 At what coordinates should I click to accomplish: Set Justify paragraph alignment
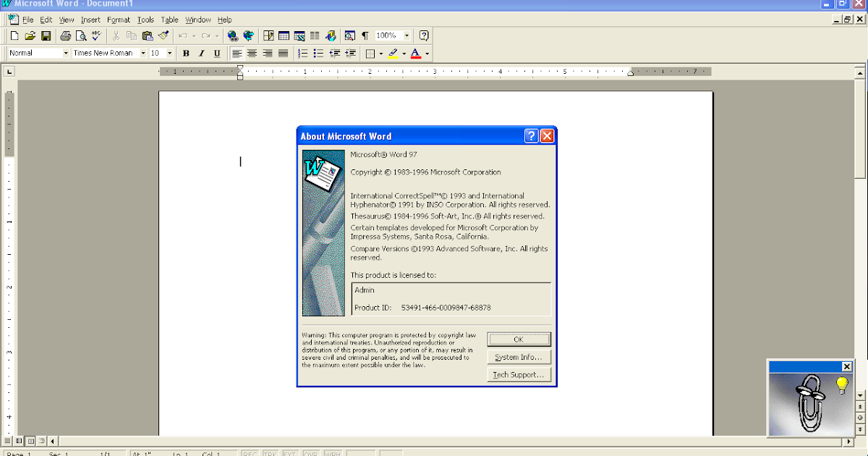[284, 54]
